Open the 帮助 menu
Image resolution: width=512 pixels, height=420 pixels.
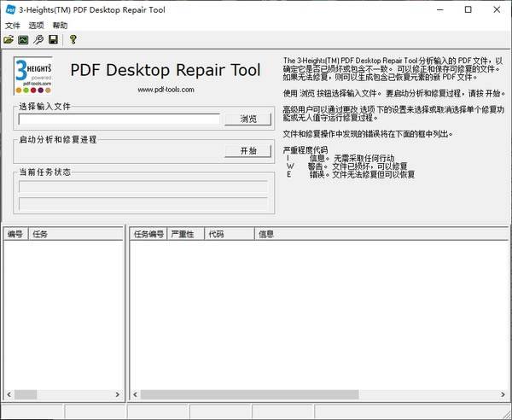[x=60, y=26]
